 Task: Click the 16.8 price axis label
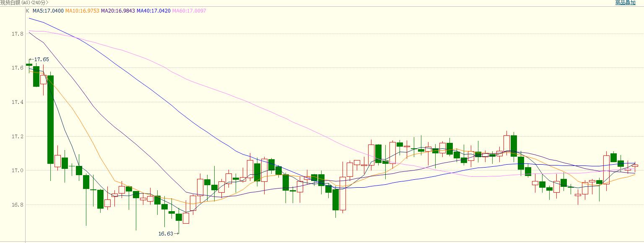[17, 205]
